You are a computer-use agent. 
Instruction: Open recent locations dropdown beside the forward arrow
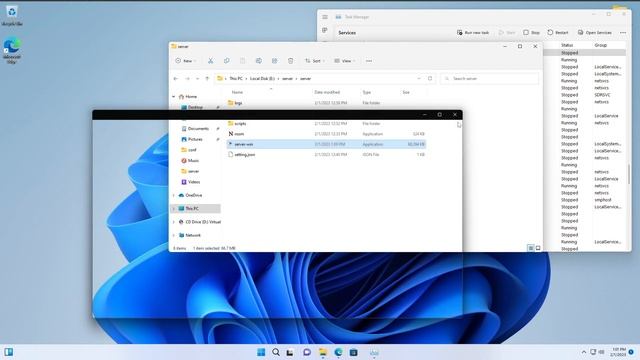point(197,78)
